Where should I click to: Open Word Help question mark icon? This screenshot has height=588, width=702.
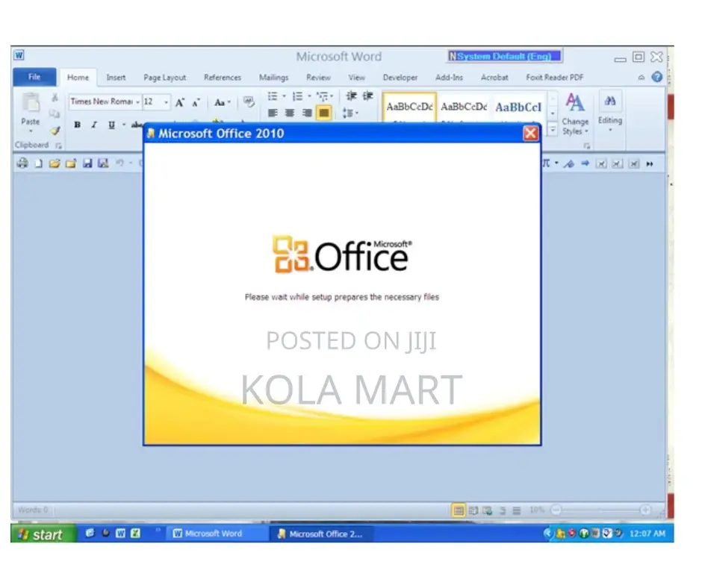click(656, 77)
